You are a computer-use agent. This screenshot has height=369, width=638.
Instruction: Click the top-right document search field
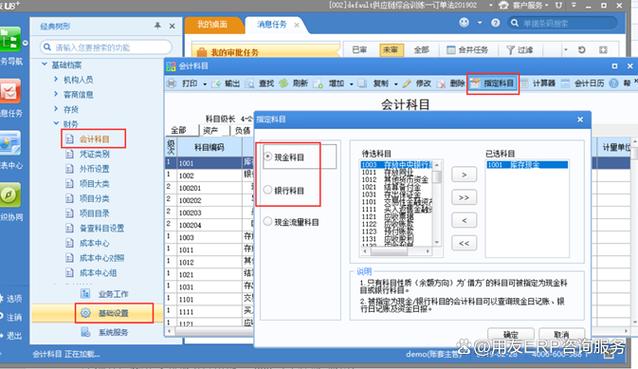[564, 23]
